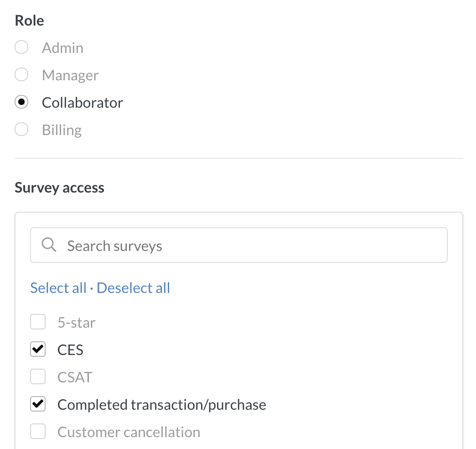This screenshot has height=449, width=476.
Task: Enable the 5-star survey checkbox
Action: [38, 323]
